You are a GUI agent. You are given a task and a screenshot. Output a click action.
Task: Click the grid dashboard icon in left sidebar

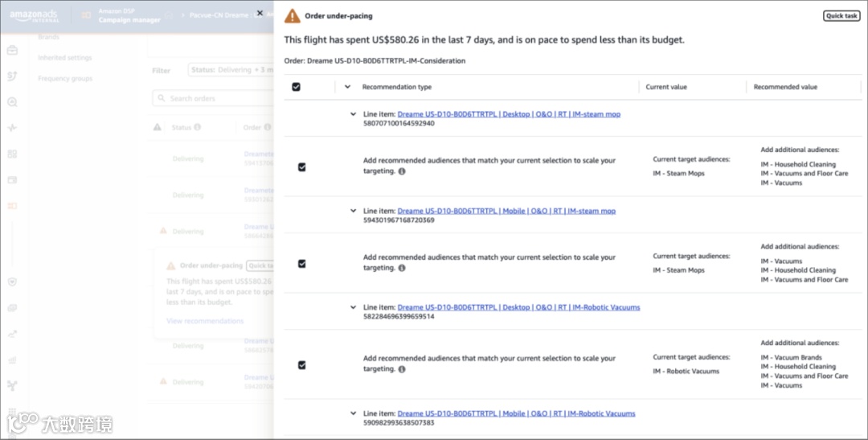[x=12, y=154]
